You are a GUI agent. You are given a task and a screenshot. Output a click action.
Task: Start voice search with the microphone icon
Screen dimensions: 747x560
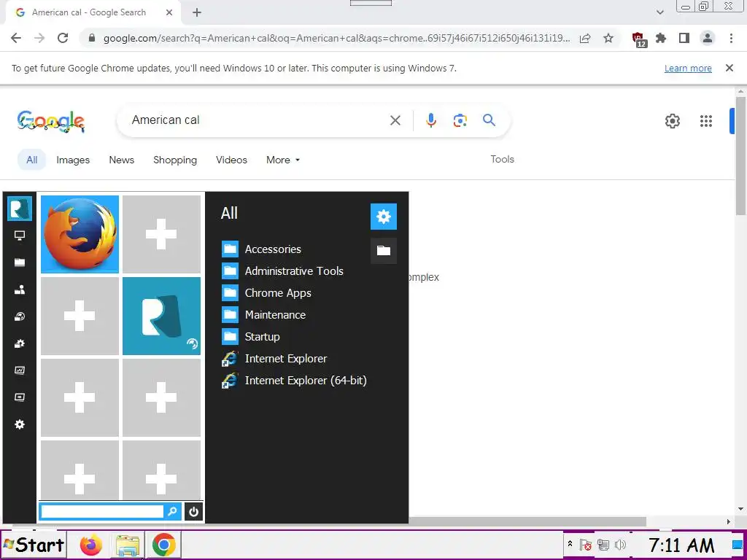(431, 120)
